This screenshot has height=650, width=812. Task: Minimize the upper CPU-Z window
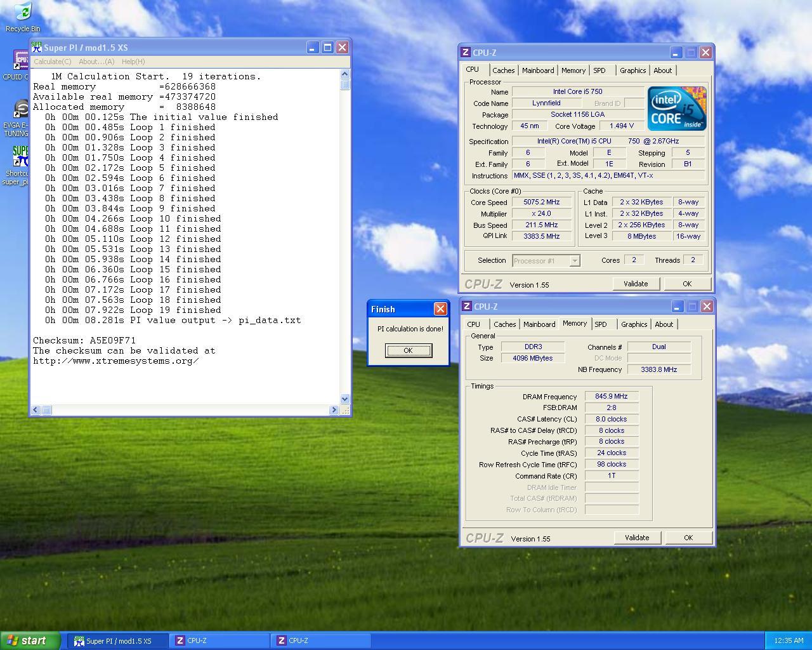tap(676, 53)
